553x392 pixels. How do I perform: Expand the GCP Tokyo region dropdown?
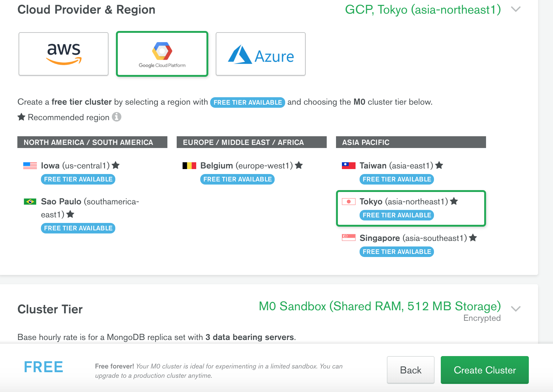click(515, 10)
